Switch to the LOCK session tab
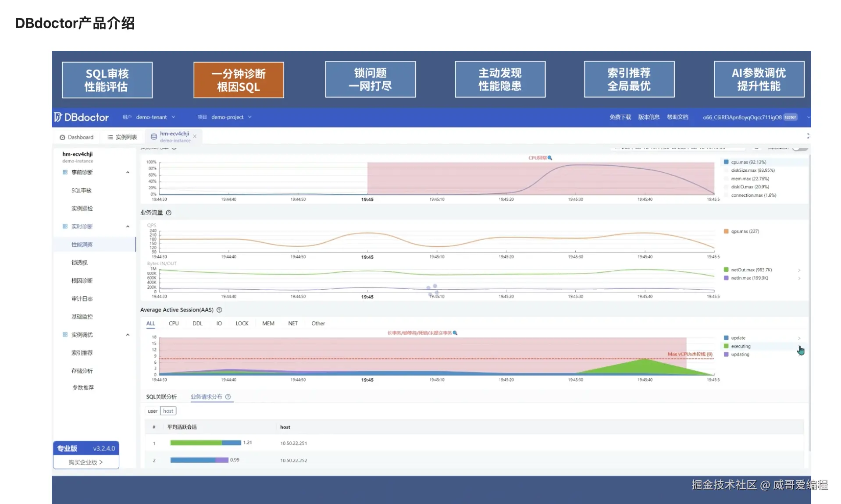The image size is (841, 504). pos(242,323)
